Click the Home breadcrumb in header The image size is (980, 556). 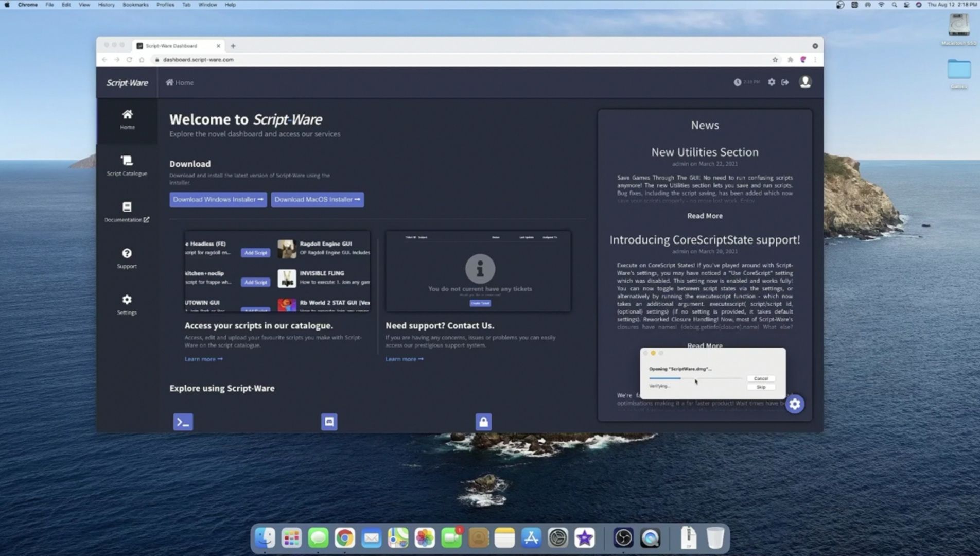[180, 82]
